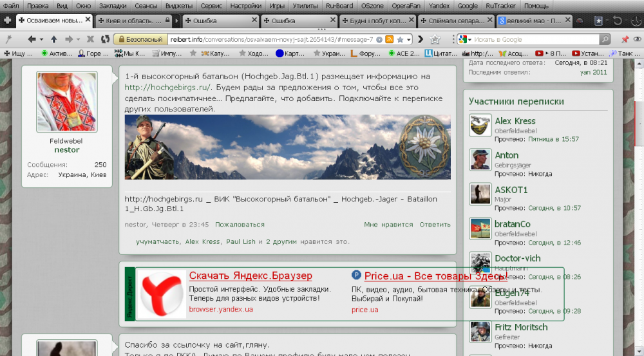Open the 'Виджеты' menu
This screenshot has height=356, width=644.
[x=178, y=6]
